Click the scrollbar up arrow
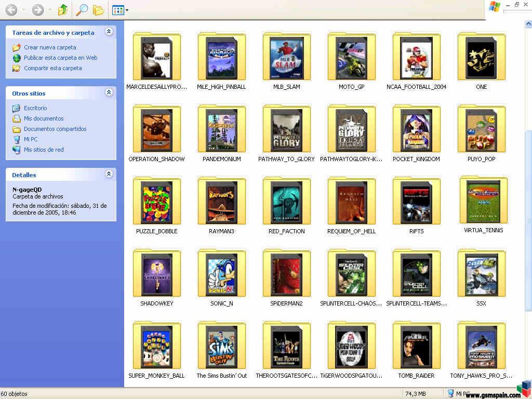This screenshot has height=399, width=532. pos(528,24)
